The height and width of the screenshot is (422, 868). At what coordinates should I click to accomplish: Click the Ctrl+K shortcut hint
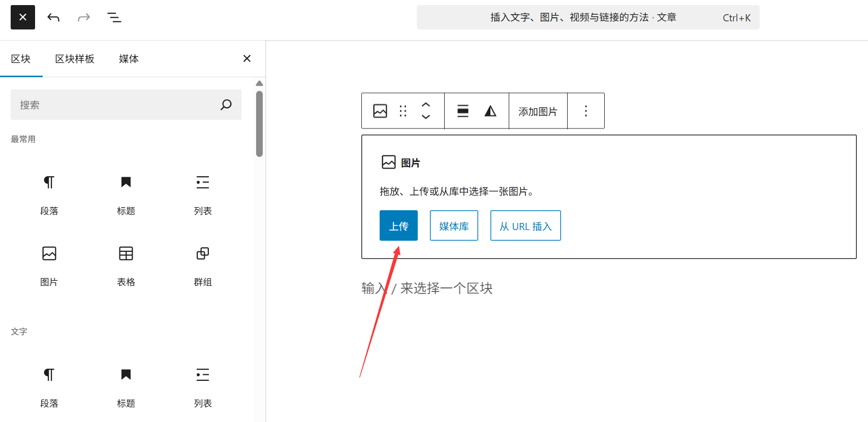pyautogui.click(x=736, y=18)
